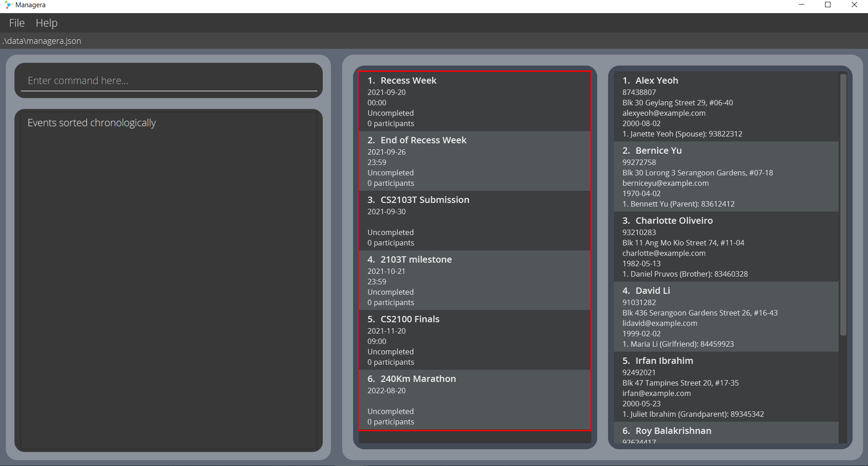Click Charlotte's birthdate 1982-05-13
This screenshot has width=868, height=466.
pyautogui.click(x=641, y=264)
